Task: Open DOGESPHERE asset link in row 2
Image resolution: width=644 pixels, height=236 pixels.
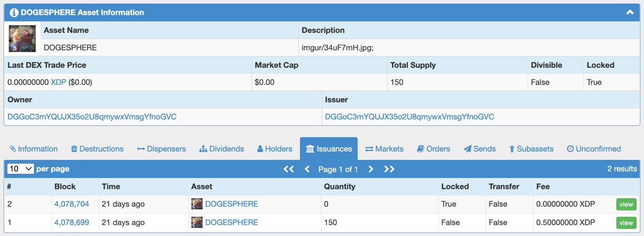Action: pyautogui.click(x=231, y=204)
